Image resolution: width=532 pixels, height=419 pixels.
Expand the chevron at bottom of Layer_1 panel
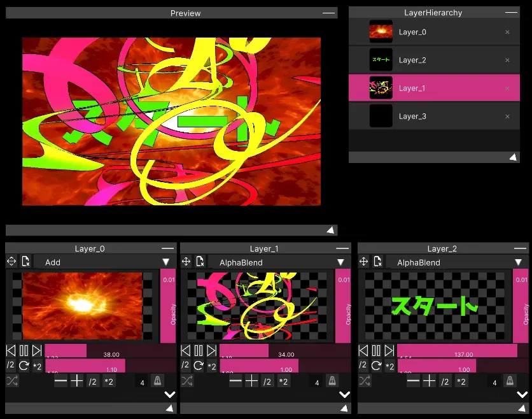click(345, 394)
